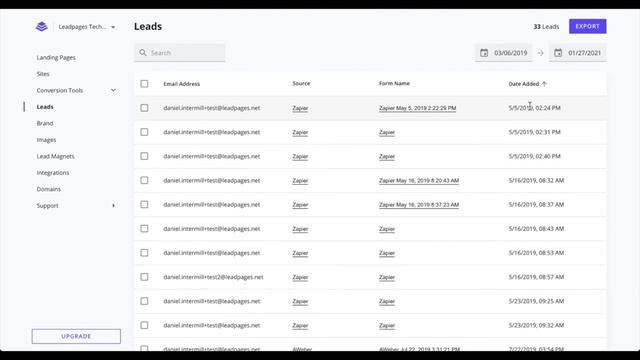Expand the Support submenu arrow
This screenshot has height=360, width=640.
(113, 205)
